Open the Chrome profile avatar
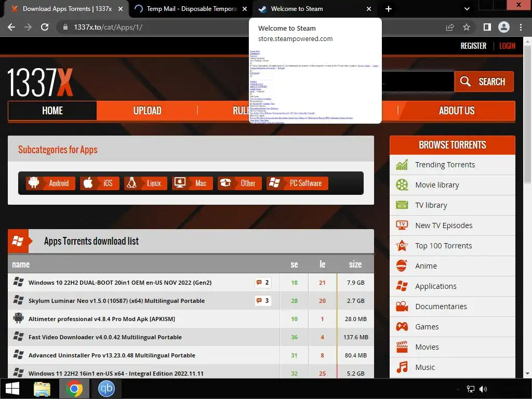Image resolution: width=532 pixels, height=399 pixels. (504, 27)
